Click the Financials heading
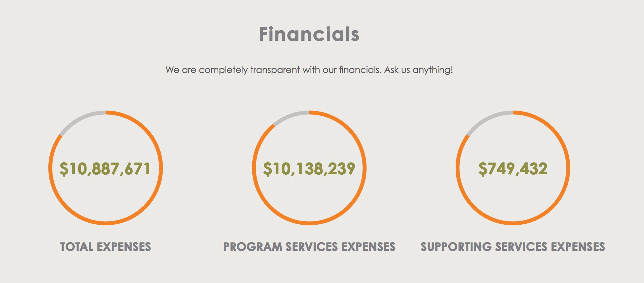The width and height of the screenshot is (644, 283). tap(309, 34)
